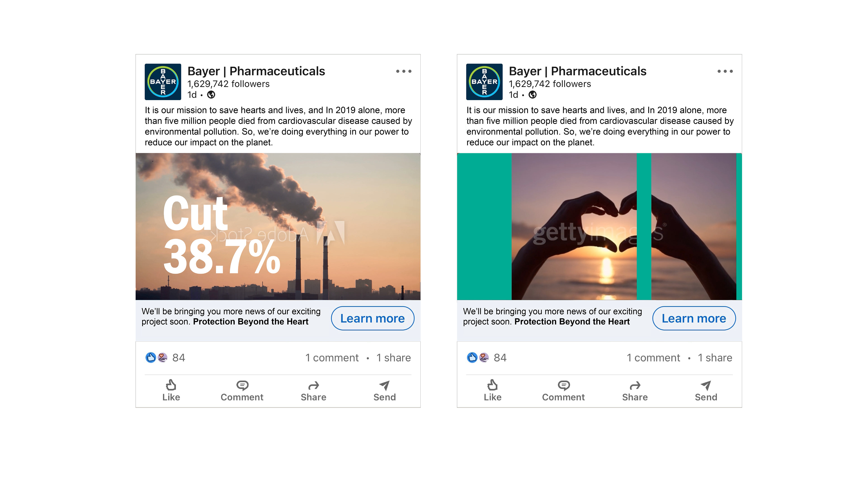The width and height of the screenshot is (868, 488).
Task: Open the 1 share link on the left post
Action: [x=394, y=358]
